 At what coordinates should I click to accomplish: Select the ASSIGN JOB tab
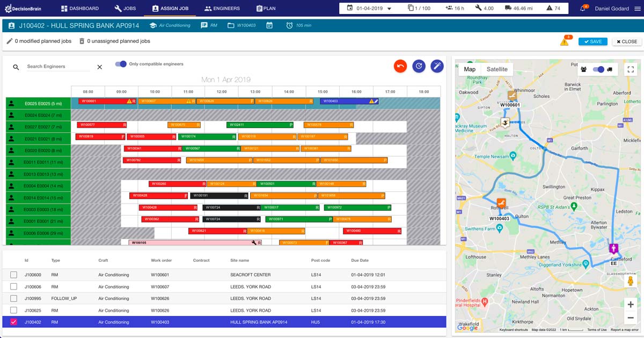click(170, 9)
